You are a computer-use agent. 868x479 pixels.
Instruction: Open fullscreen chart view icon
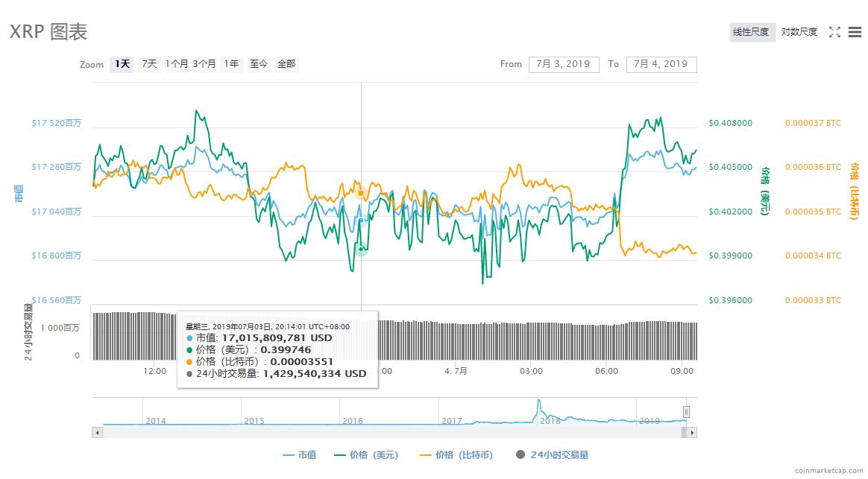[x=834, y=32]
